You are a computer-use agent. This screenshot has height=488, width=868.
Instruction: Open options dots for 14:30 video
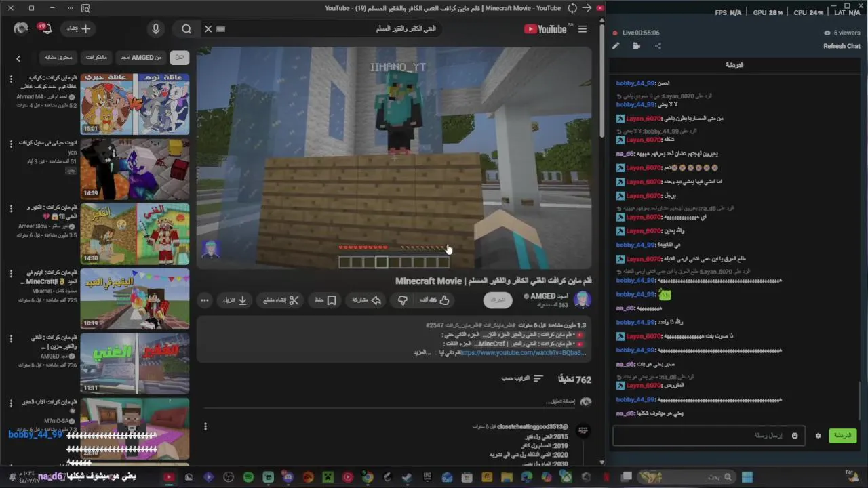point(11,209)
